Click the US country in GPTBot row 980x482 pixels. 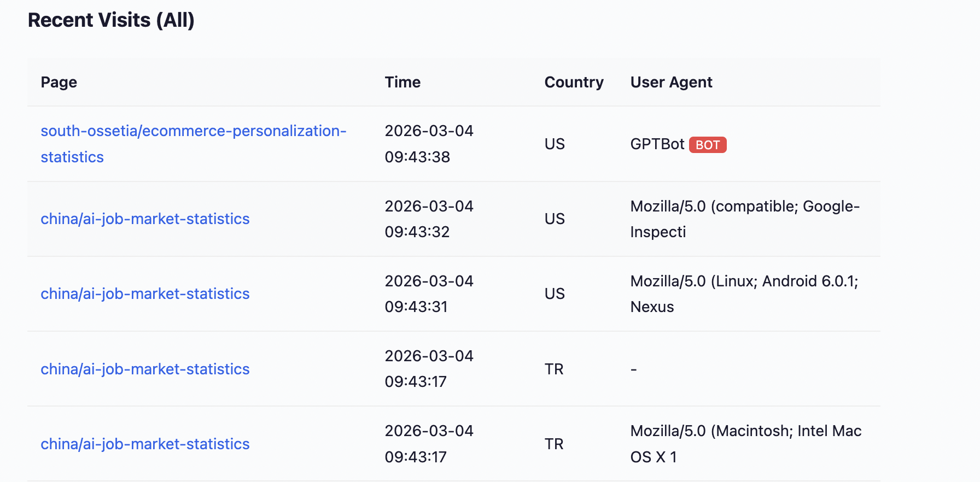[555, 144]
